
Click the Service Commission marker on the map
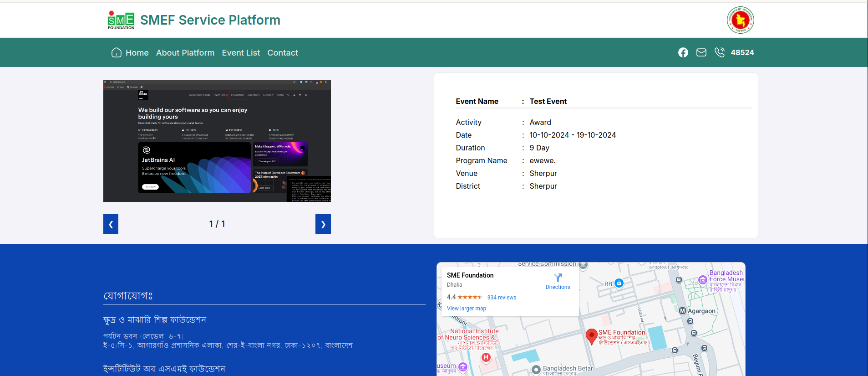click(x=583, y=265)
